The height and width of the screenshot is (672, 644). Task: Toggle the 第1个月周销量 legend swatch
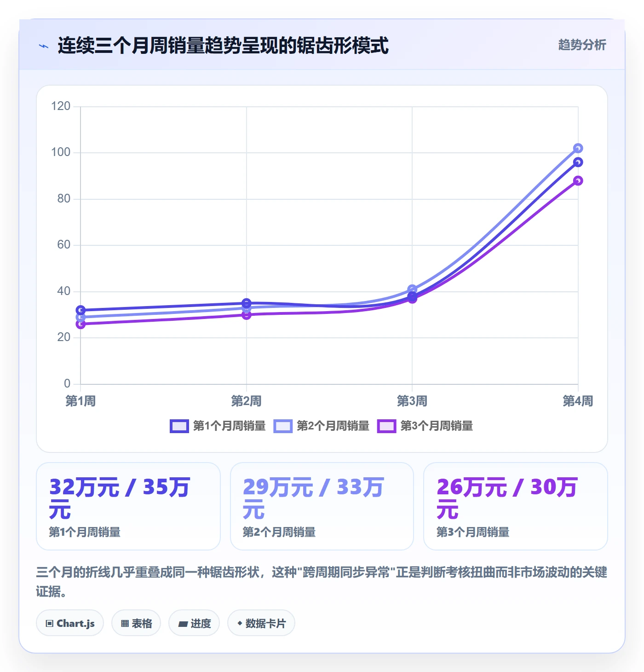(179, 426)
